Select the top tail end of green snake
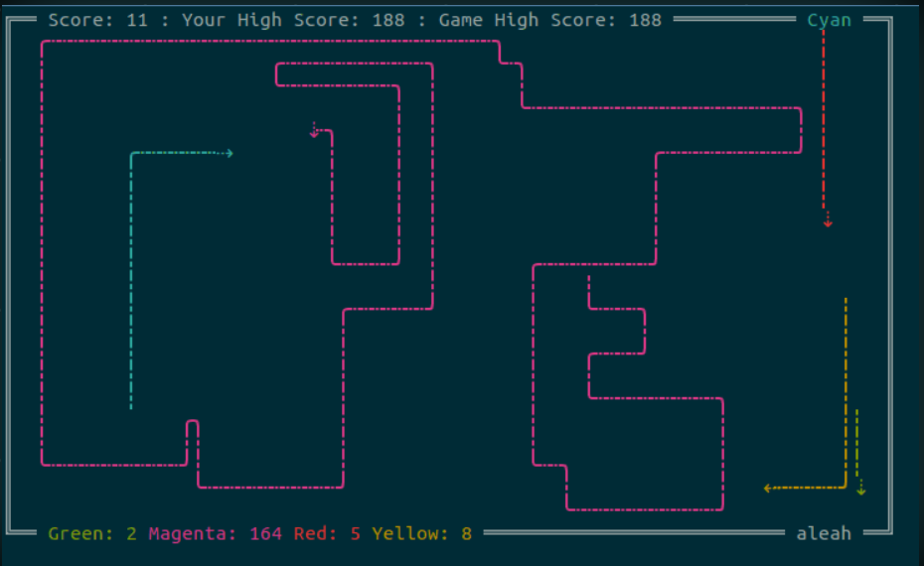This screenshot has height=566, width=924. [856, 411]
